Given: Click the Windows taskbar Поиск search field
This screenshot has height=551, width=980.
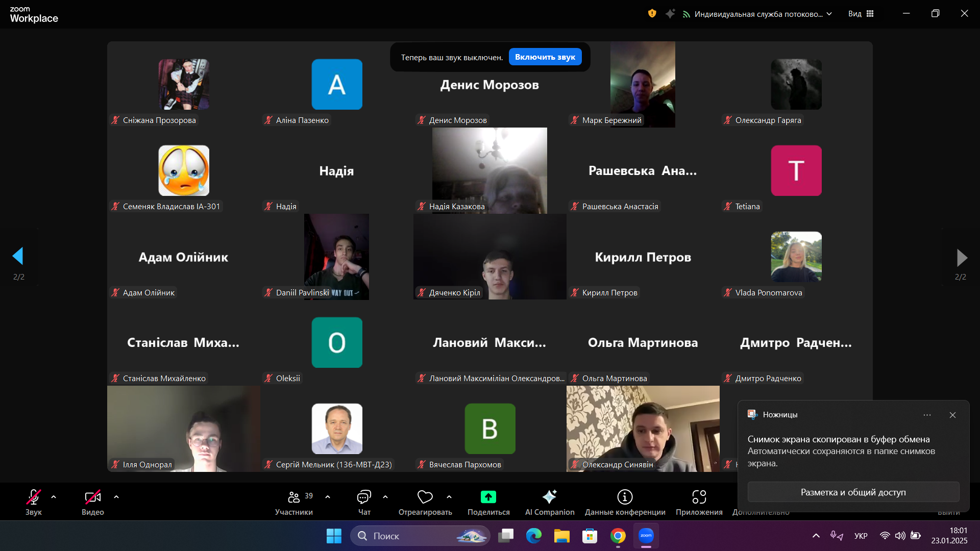Looking at the screenshot, I should [x=420, y=536].
